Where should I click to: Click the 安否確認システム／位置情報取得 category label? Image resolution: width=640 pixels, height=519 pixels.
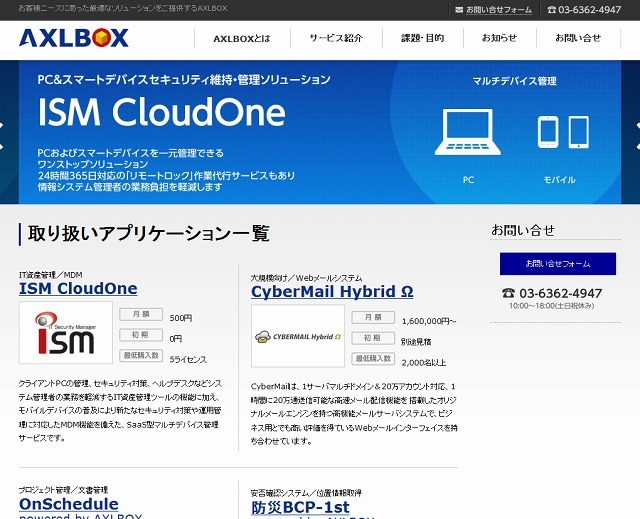tap(306, 493)
